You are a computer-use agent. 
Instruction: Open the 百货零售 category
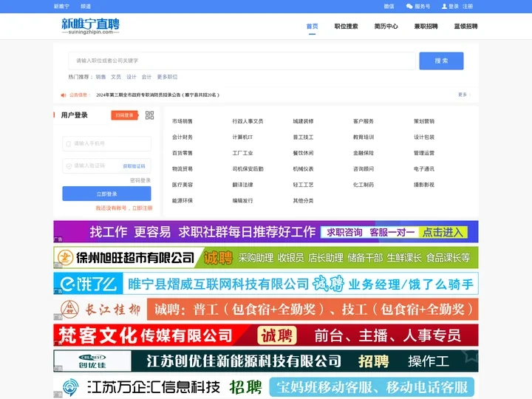(x=183, y=153)
